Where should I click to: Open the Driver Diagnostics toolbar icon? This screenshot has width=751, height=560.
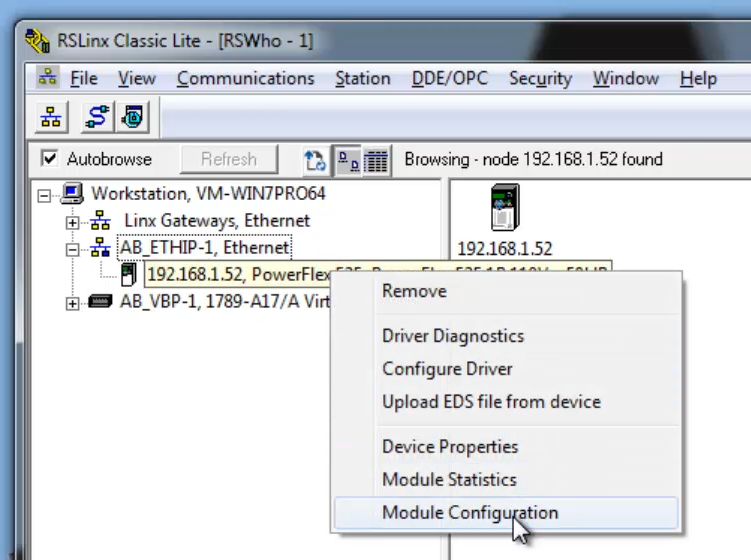[132, 117]
